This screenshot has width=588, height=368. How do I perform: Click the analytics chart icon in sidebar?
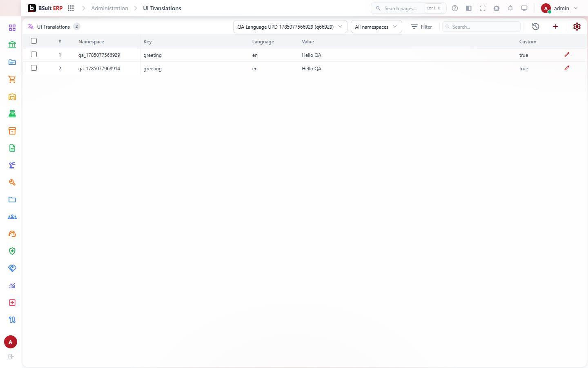coord(12,285)
